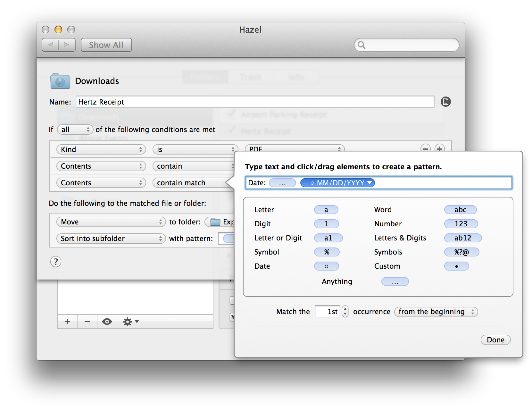Open the Move action dropdown

pos(111,222)
